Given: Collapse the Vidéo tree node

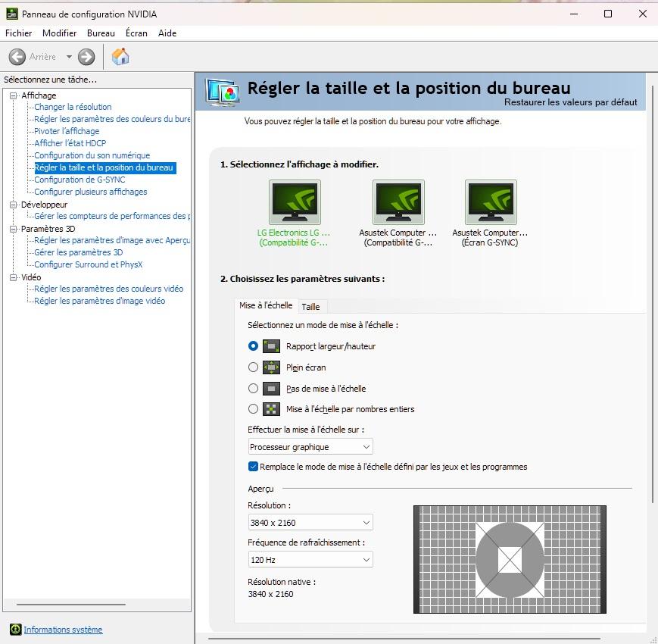Looking at the screenshot, I should pyautogui.click(x=14, y=277).
